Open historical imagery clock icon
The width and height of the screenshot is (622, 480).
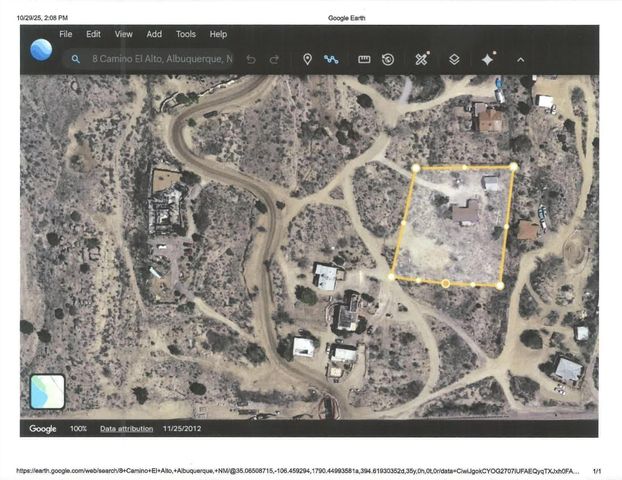point(388,59)
